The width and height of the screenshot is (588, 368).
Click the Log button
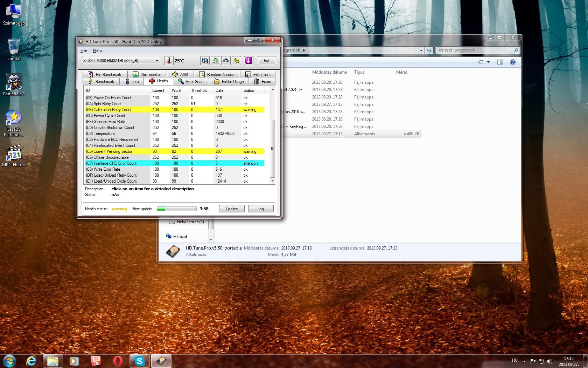coord(261,209)
